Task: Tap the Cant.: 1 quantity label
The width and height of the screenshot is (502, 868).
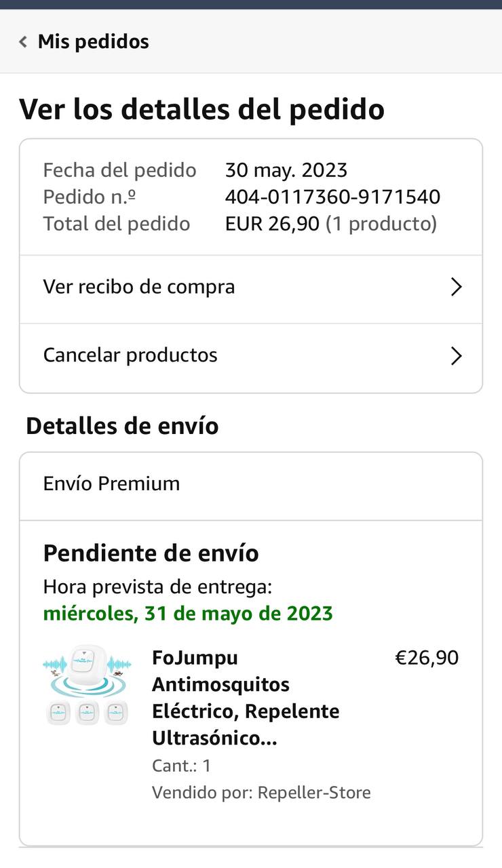Action: click(x=181, y=766)
